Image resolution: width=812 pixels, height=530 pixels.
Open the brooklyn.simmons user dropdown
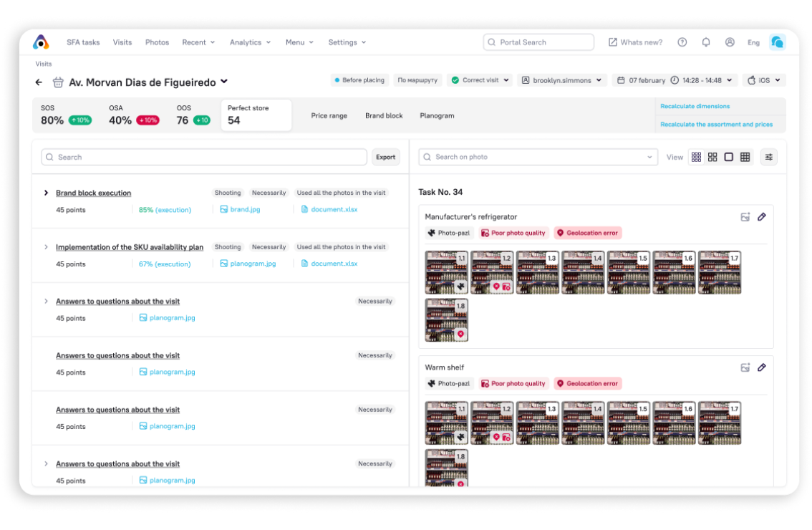click(x=561, y=80)
